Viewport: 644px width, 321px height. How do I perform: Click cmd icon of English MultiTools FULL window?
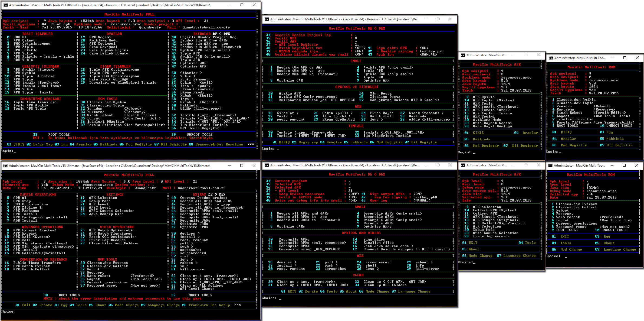[x=5, y=166]
